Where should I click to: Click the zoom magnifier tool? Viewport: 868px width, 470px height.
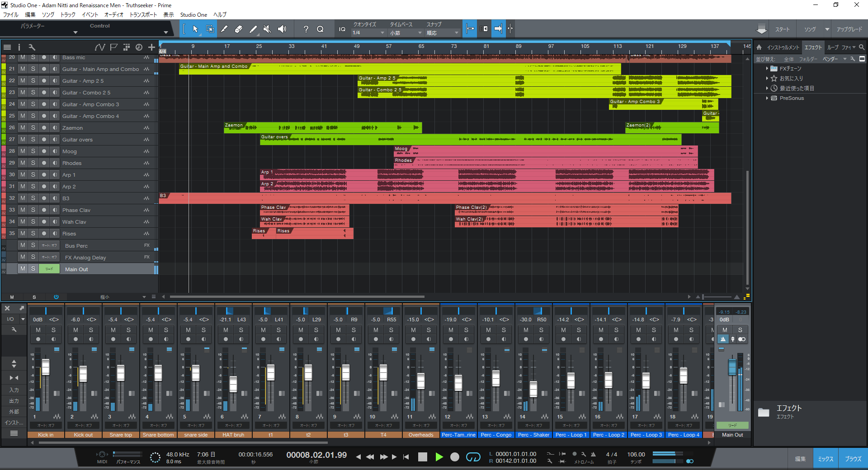tap(320, 29)
